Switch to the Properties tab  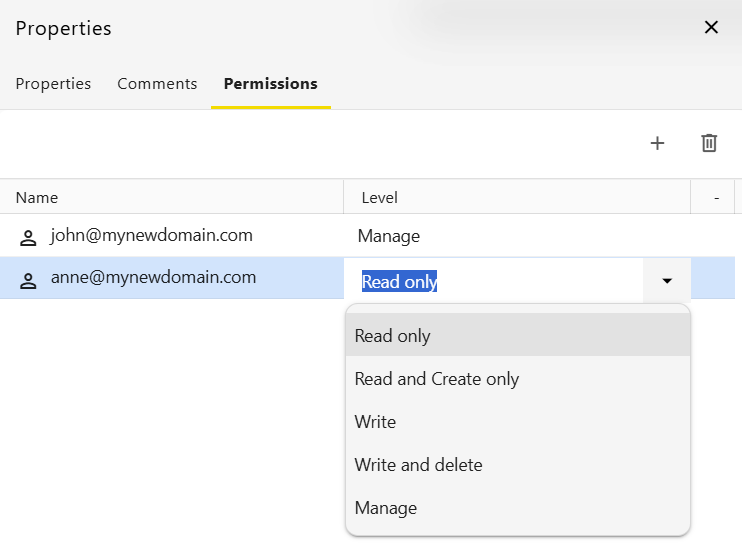(53, 84)
